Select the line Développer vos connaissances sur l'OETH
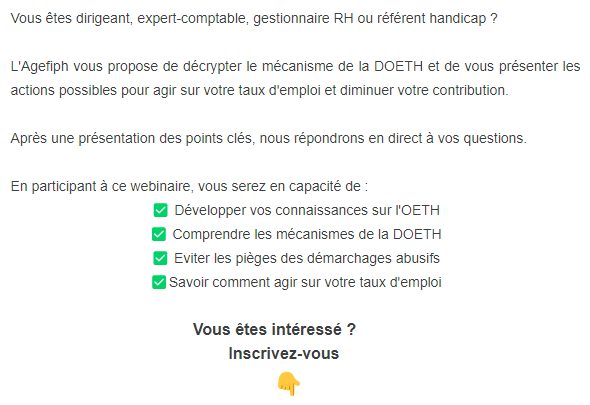The width and height of the screenshot is (590, 405). click(x=307, y=210)
